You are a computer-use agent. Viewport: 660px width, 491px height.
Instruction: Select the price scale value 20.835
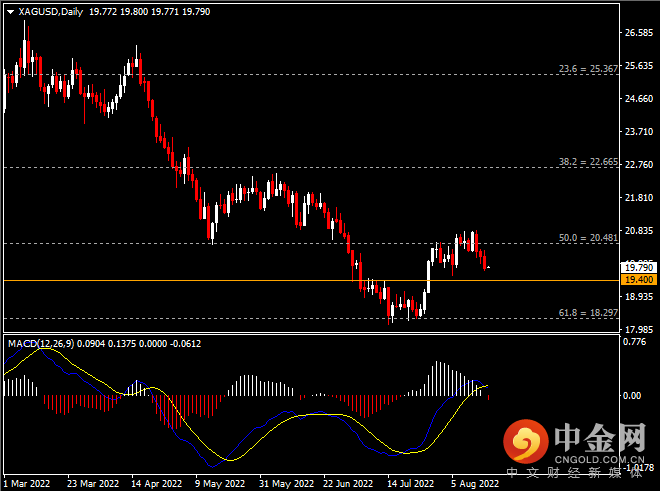coord(639,231)
